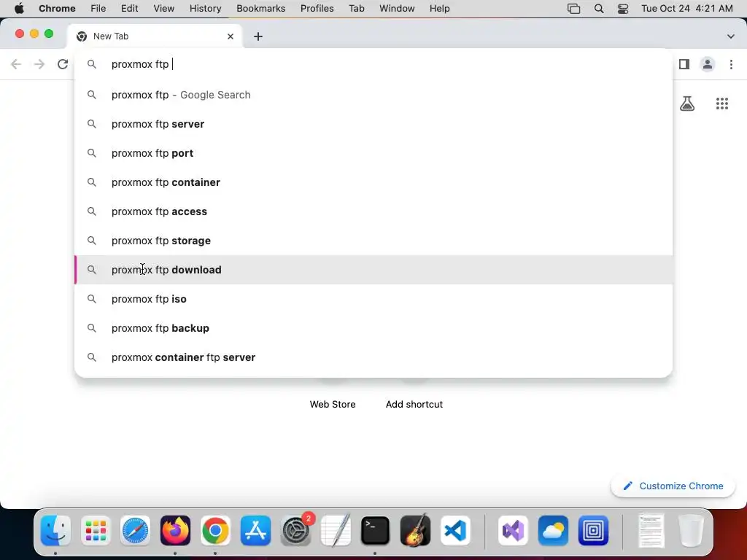Open the Bookmarks menu

coord(260,9)
